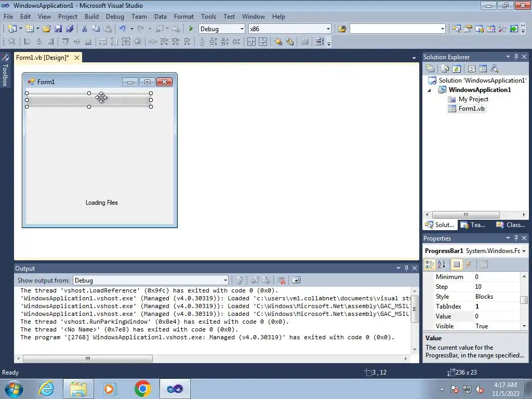Select My Project in Solution Explorer

[473, 99]
